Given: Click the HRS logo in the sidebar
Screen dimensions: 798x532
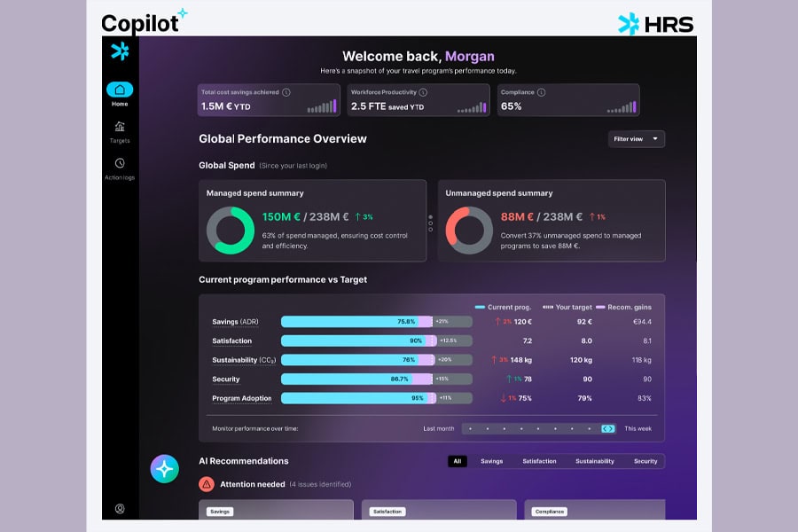Looking at the screenshot, I should tap(120, 51).
